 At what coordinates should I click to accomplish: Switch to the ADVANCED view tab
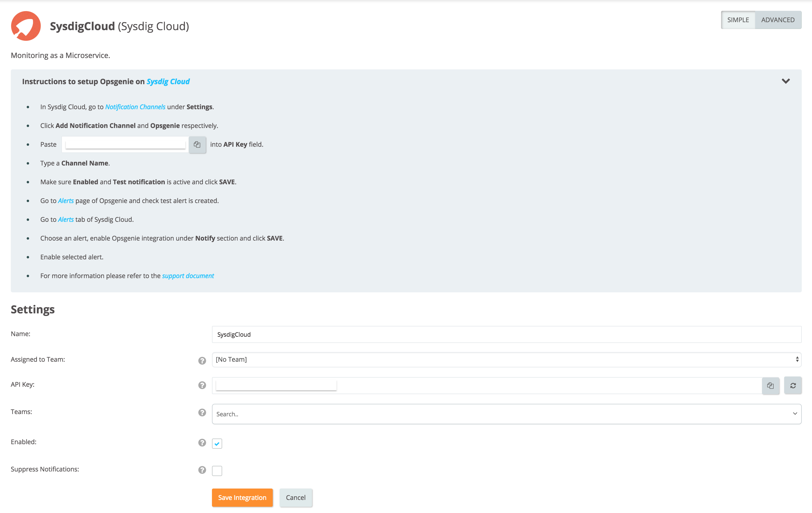(x=778, y=20)
